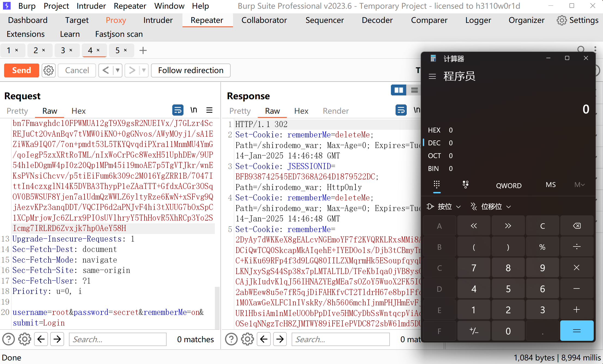Click left shift << key in Calculator
This screenshot has width=603, height=364.
click(x=474, y=226)
